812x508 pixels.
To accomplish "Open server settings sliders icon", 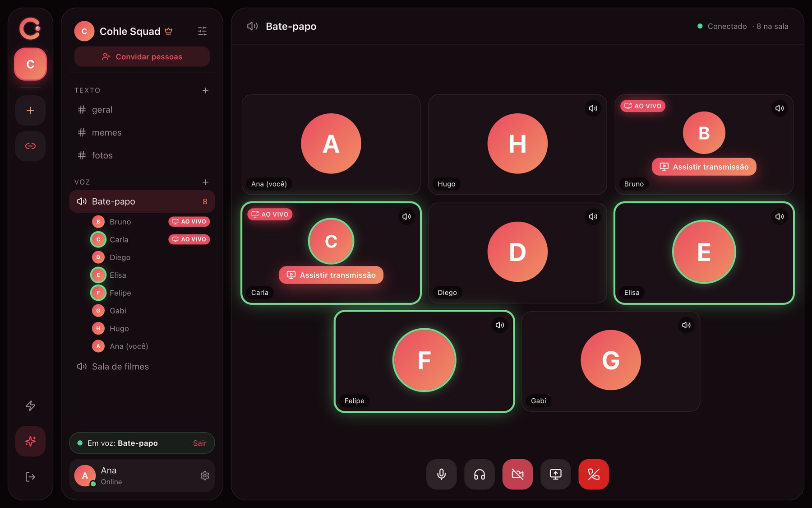I will click(202, 31).
